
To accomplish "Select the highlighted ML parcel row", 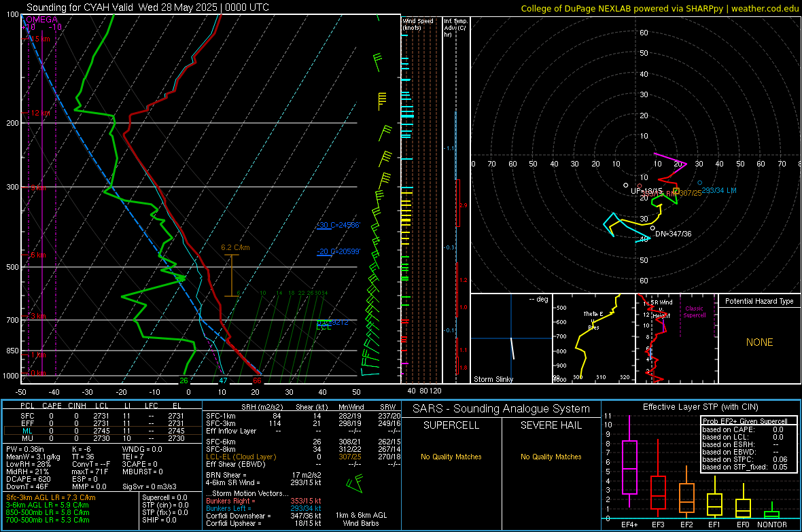I will click(102, 431).
